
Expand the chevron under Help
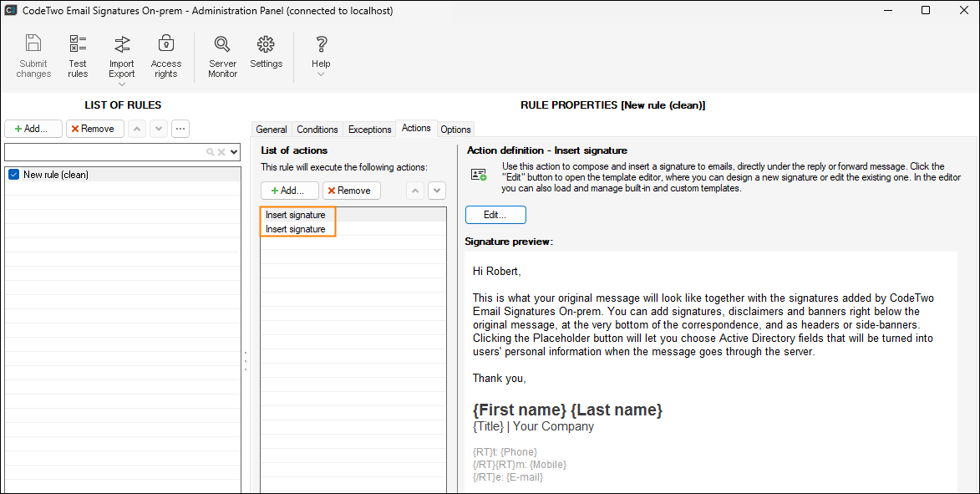click(x=321, y=74)
